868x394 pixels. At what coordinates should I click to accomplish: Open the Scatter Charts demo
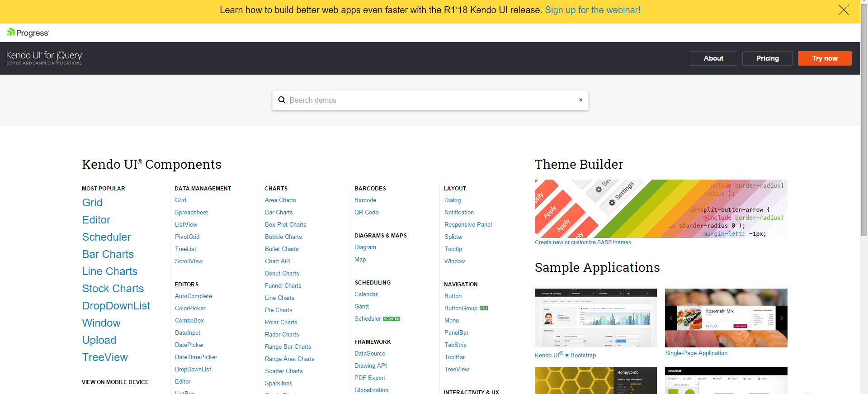click(283, 371)
